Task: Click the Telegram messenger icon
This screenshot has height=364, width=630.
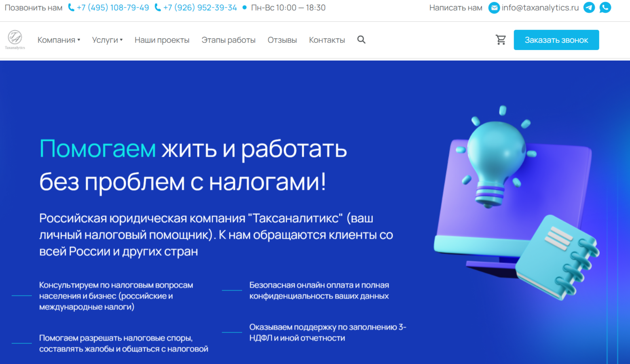Action: 589,8
